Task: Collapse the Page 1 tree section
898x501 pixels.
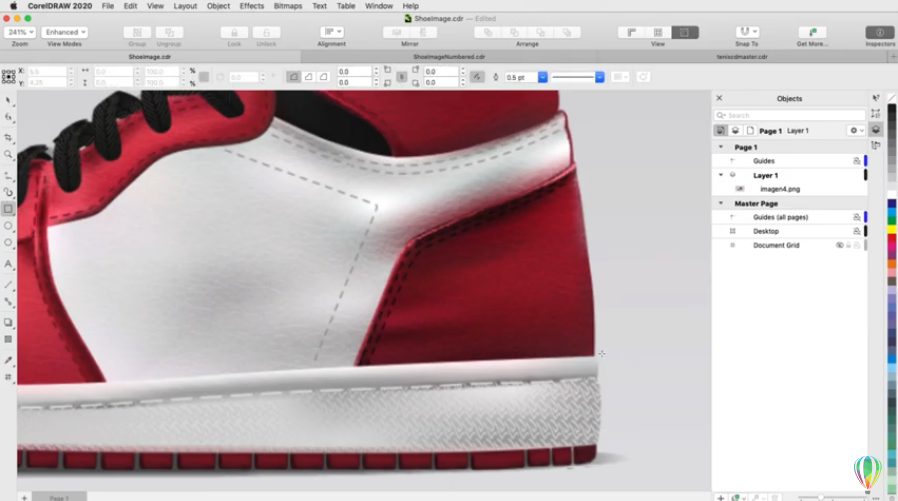Action: (721, 147)
